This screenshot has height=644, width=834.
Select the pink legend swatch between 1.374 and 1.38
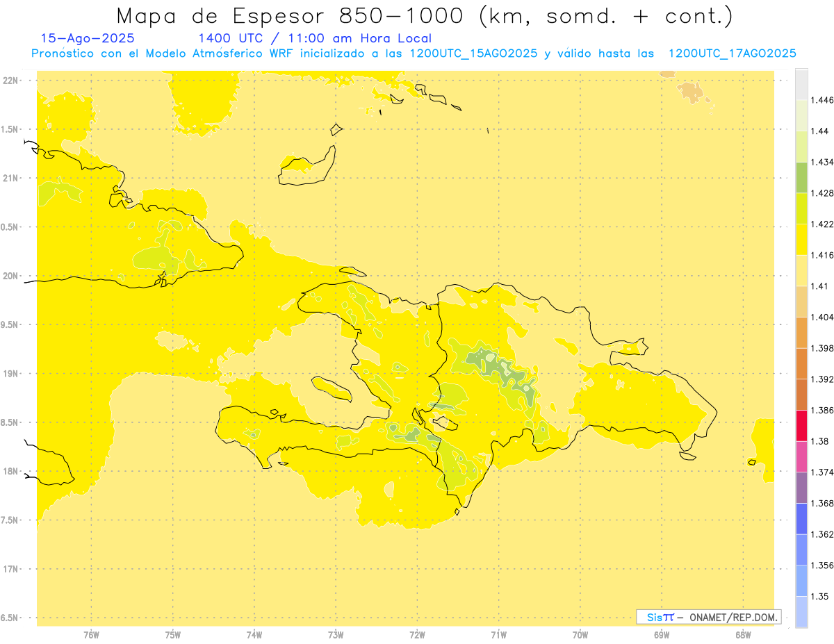pos(801,456)
